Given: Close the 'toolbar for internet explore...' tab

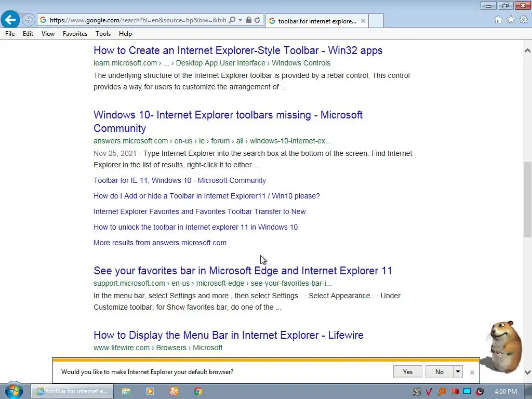Looking at the screenshot, I should point(363,21).
